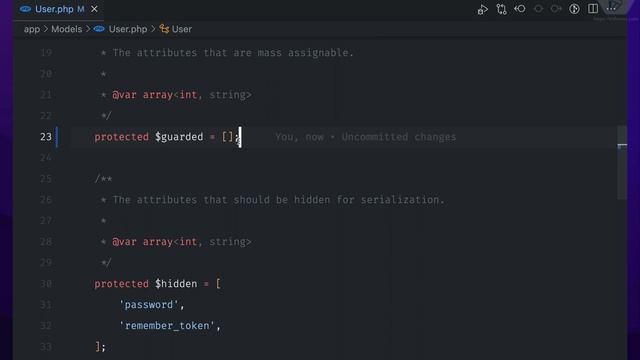Go to previous revision with left-arrow circle icon
The height and width of the screenshot is (360, 640).
520,9
